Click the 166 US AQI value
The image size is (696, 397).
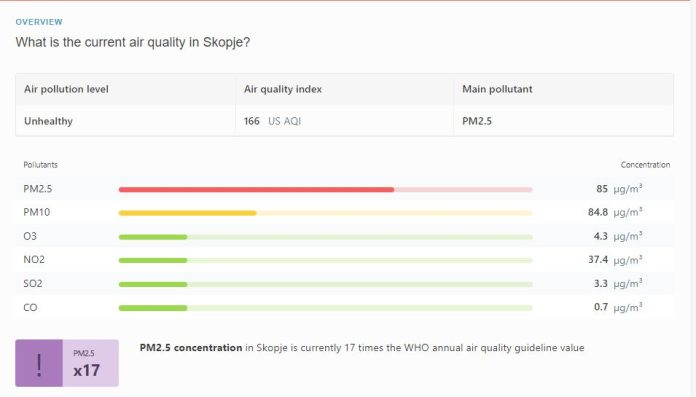[x=272, y=121]
